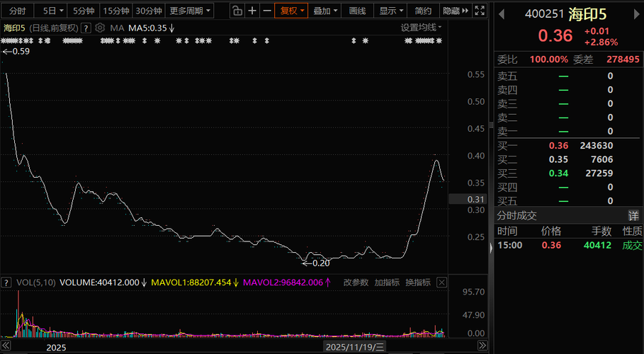Click VOLUME:40412.000 readout
This screenshot has width=644, height=354.
point(103,282)
